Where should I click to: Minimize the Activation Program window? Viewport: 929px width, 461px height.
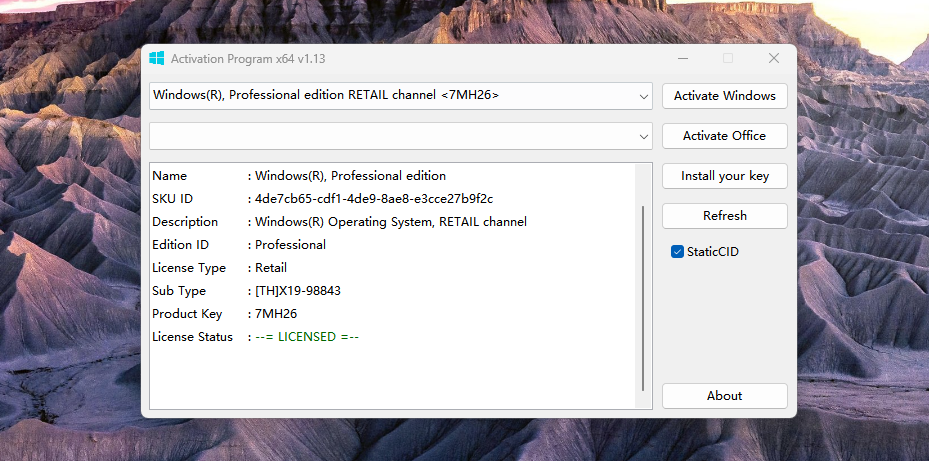click(x=682, y=59)
